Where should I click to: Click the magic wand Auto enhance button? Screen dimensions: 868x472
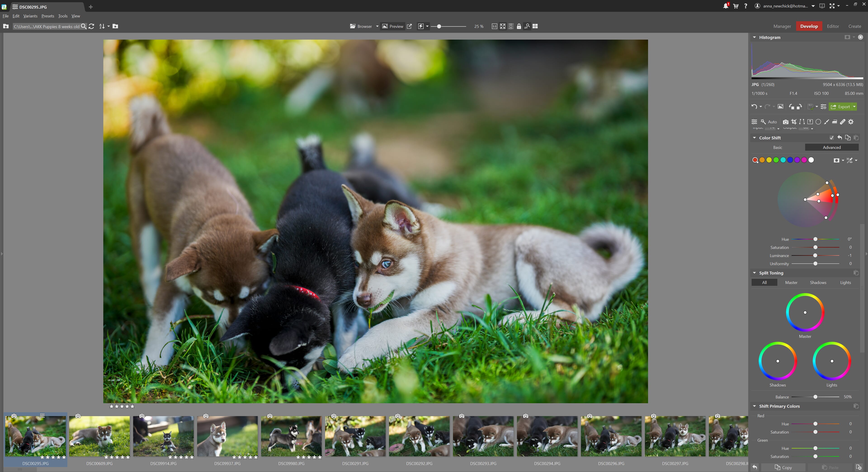(769, 122)
